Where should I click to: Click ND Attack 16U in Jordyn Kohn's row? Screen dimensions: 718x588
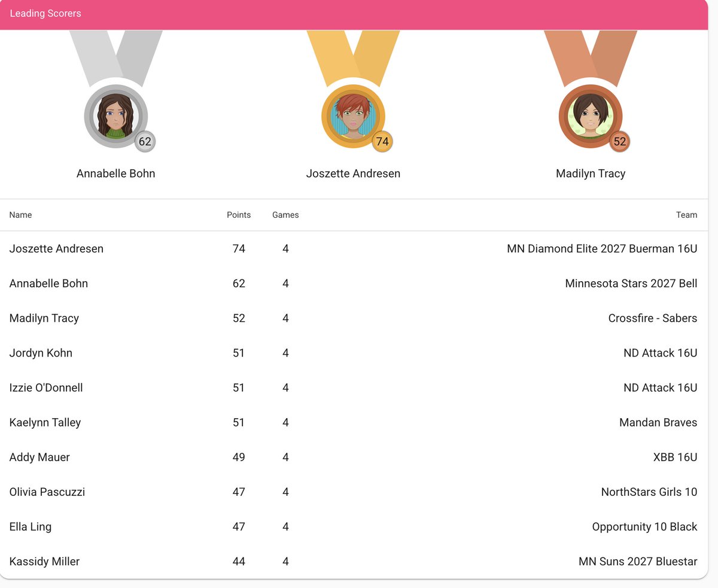[661, 353]
